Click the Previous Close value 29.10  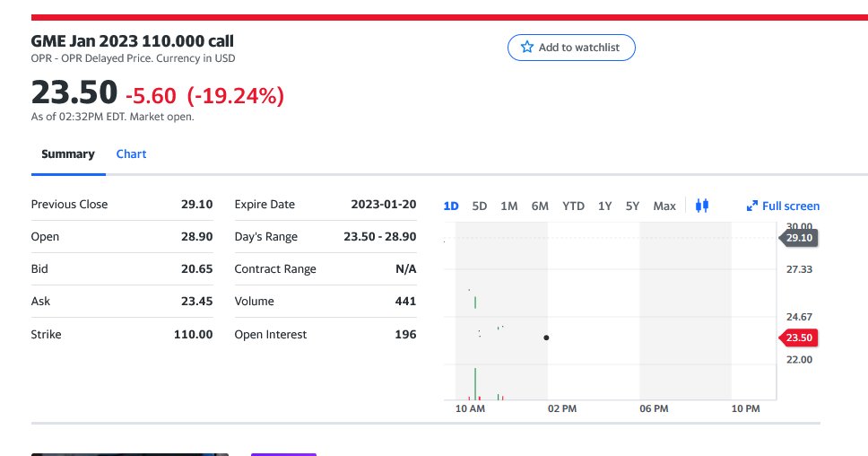(197, 204)
